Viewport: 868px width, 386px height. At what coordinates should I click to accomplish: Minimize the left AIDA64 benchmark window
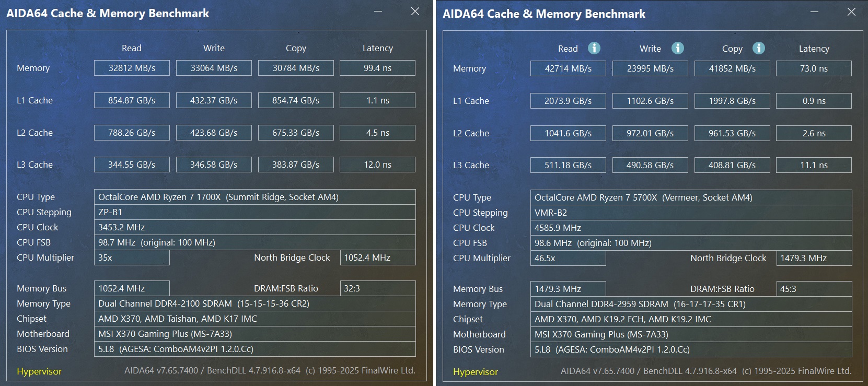coord(378,11)
